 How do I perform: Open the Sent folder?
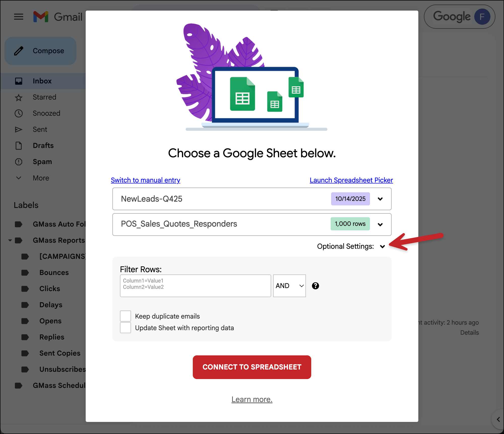pyautogui.click(x=40, y=129)
